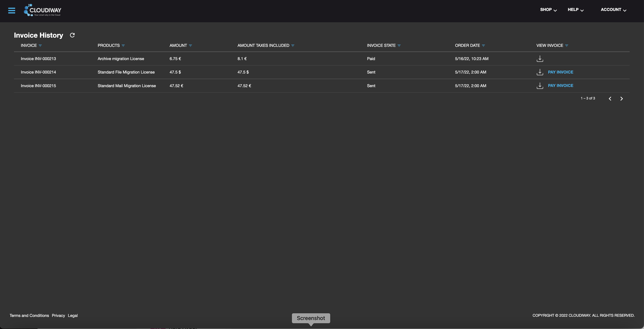The height and width of the screenshot is (329, 644).
Task: Open the hamburger navigation menu
Action: [x=12, y=11]
